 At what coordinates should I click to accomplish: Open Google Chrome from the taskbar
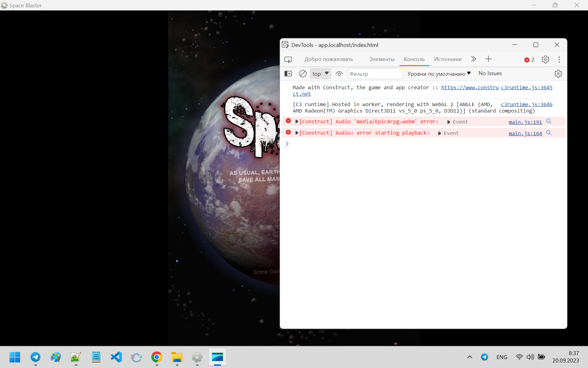point(156,357)
